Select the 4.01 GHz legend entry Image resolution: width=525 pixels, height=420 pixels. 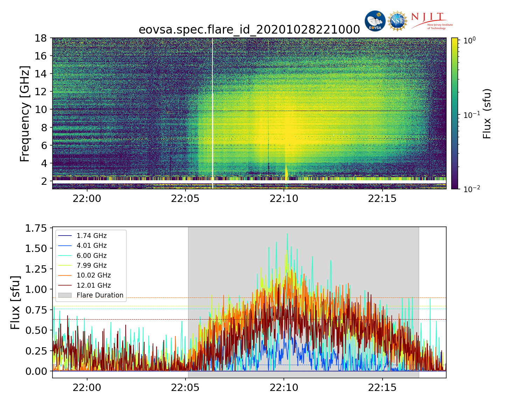coord(91,246)
